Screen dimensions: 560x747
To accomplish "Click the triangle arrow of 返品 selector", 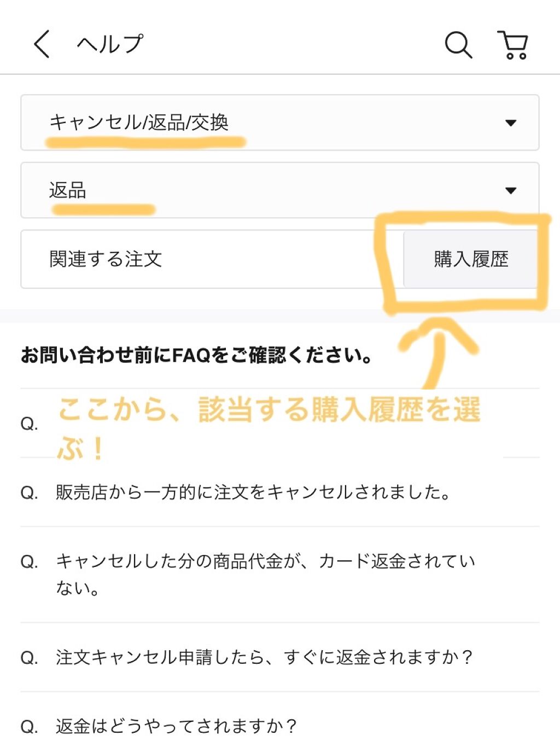I will coord(511,191).
